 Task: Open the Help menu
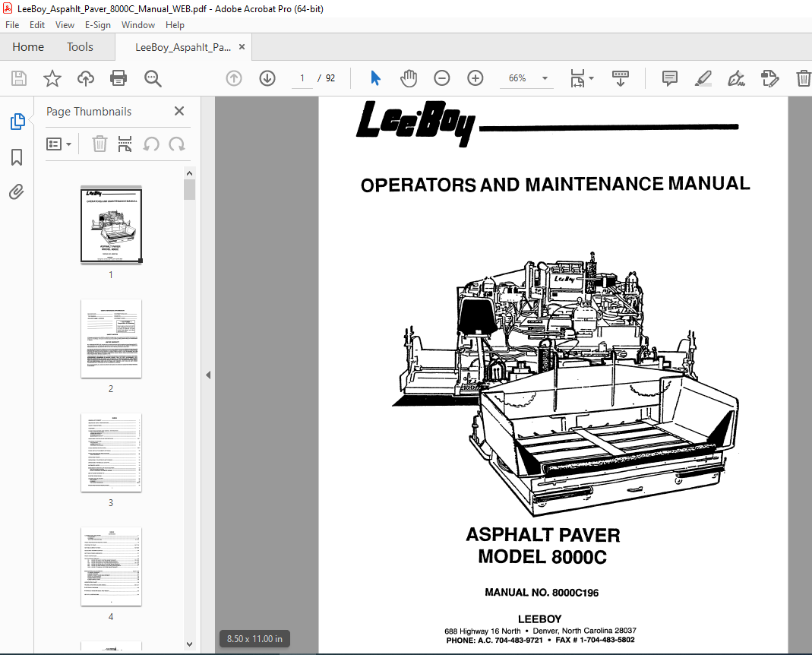point(175,25)
